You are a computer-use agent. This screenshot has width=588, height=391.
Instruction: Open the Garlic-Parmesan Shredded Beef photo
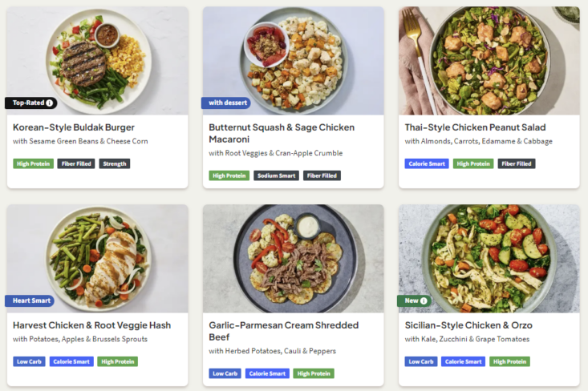coord(294,259)
